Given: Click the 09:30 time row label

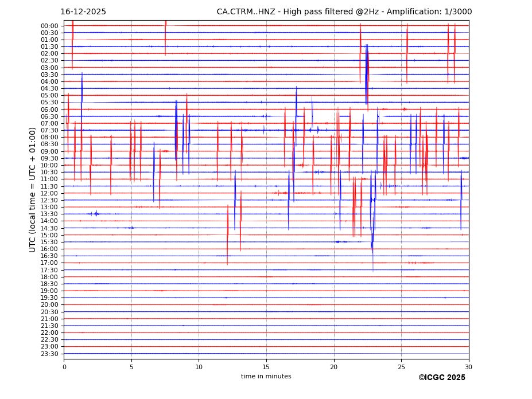Looking at the screenshot, I should click(49, 158).
